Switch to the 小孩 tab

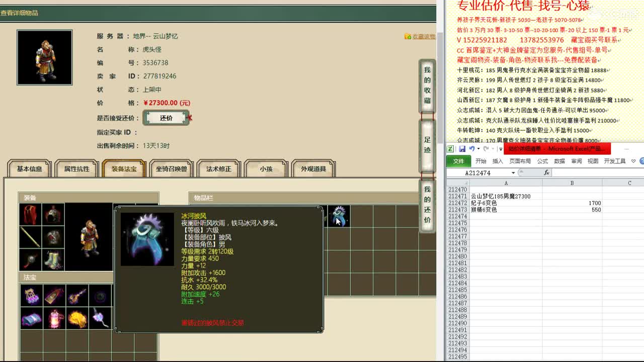point(266,169)
